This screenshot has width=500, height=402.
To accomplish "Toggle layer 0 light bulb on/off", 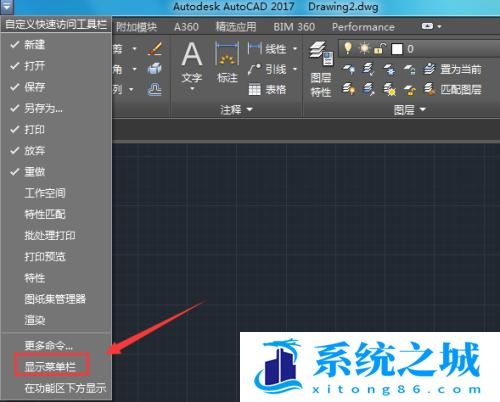I will [348, 49].
